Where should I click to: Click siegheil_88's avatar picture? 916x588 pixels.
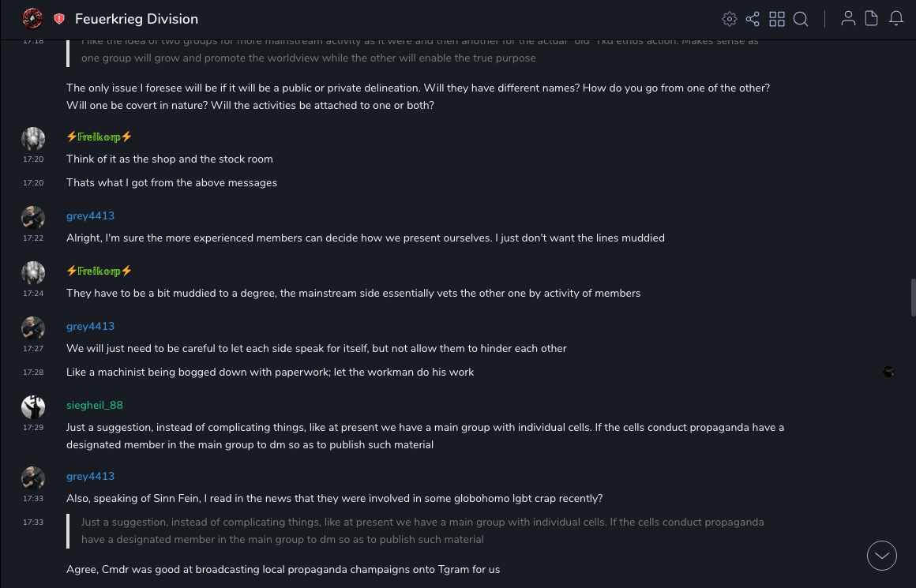point(33,407)
